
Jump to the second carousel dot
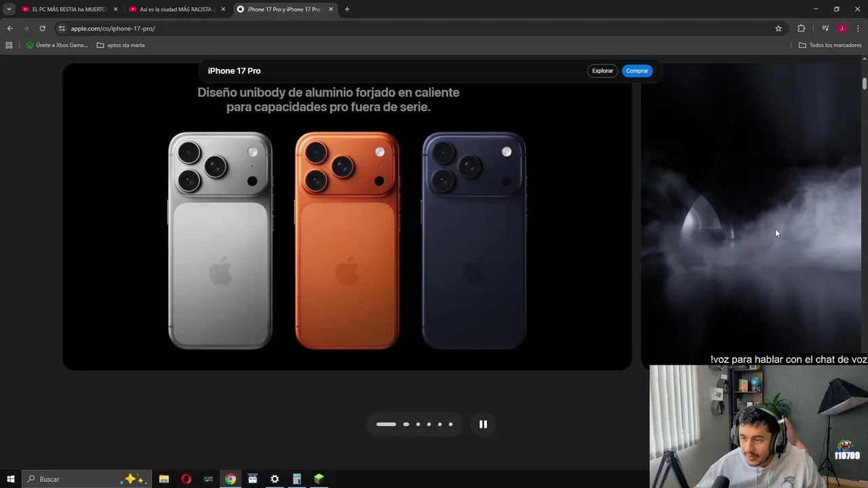[x=406, y=424]
